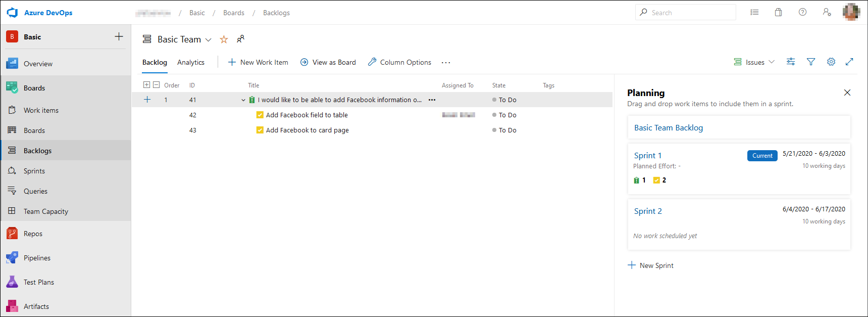
Task: Open Work items in the sidebar
Action: [x=41, y=110]
